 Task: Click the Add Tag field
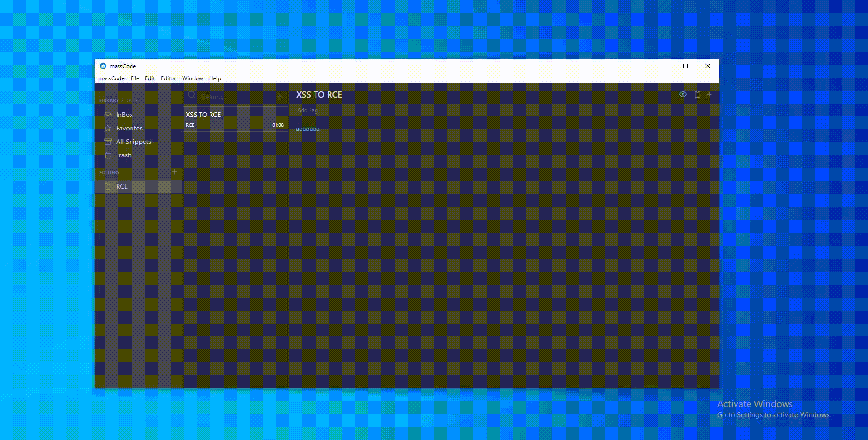coord(307,110)
